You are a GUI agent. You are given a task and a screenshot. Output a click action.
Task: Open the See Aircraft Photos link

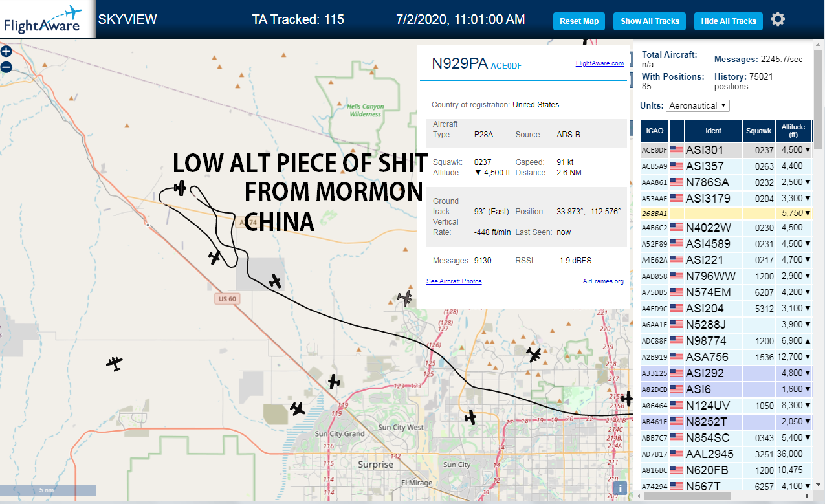454,281
